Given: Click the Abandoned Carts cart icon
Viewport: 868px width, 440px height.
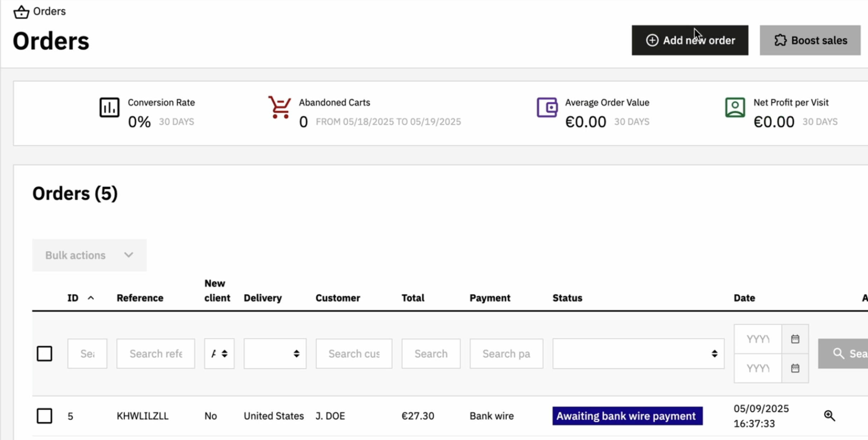Looking at the screenshot, I should (x=280, y=107).
